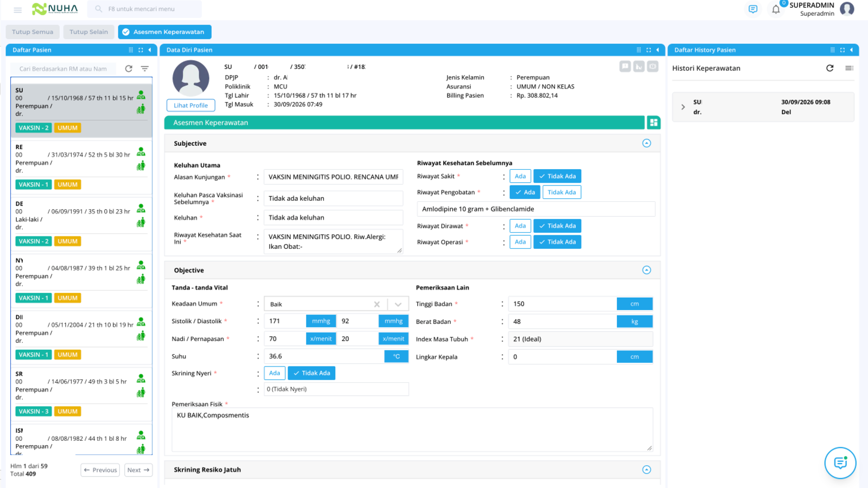
Task: Go to the Previous page of patients
Action: (100, 470)
